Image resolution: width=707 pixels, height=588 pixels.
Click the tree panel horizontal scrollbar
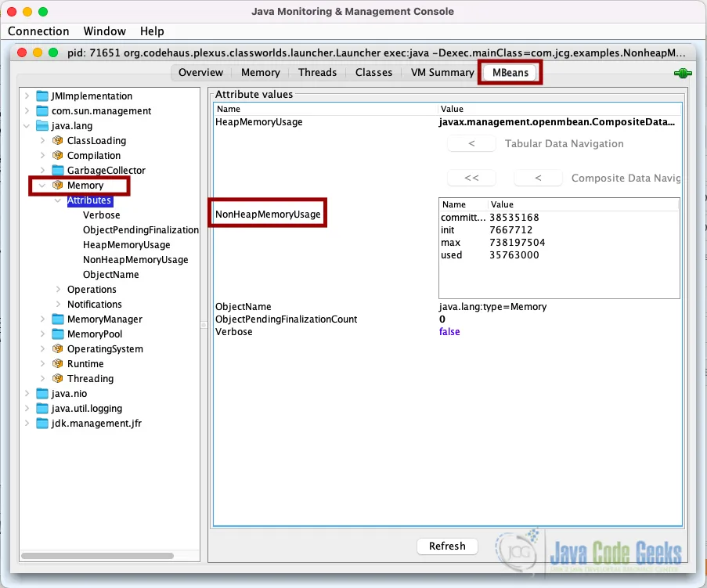click(x=97, y=556)
